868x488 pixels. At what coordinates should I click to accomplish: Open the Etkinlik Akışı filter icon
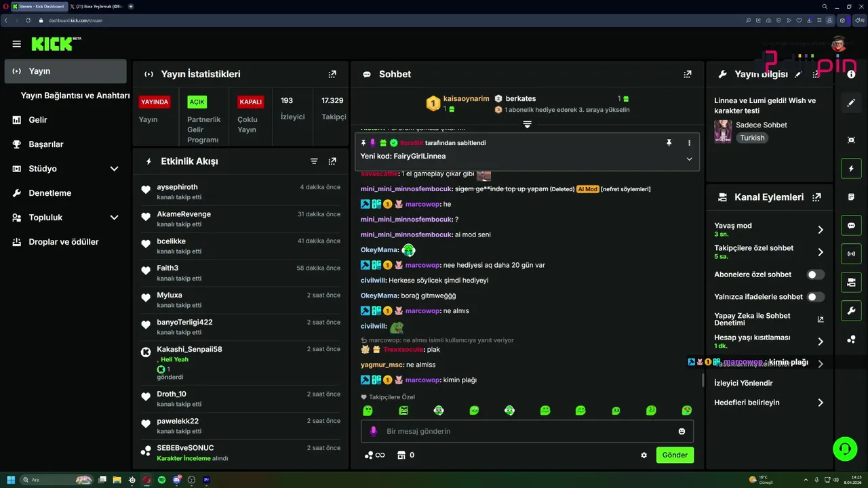pyautogui.click(x=314, y=161)
